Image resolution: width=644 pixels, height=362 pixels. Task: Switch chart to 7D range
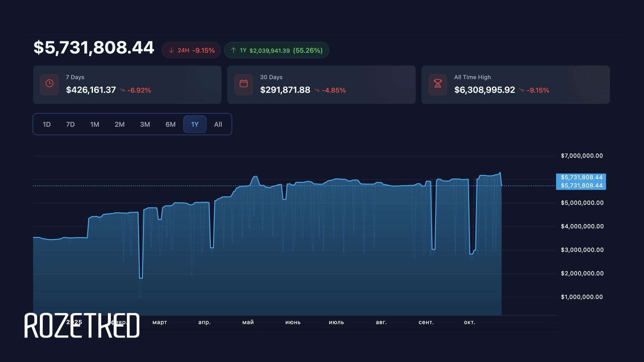[x=70, y=124]
